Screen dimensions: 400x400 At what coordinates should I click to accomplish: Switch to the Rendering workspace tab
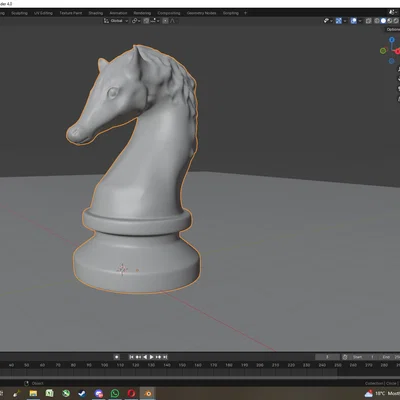click(x=142, y=13)
